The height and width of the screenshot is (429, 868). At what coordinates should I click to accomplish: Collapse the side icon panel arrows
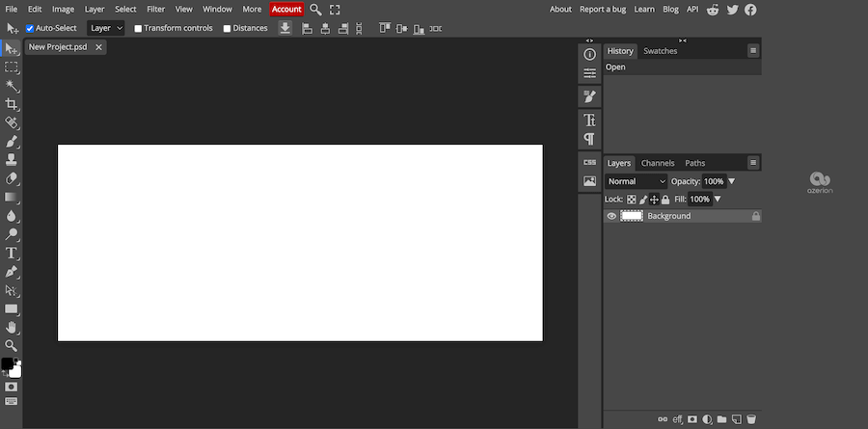[589, 40]
